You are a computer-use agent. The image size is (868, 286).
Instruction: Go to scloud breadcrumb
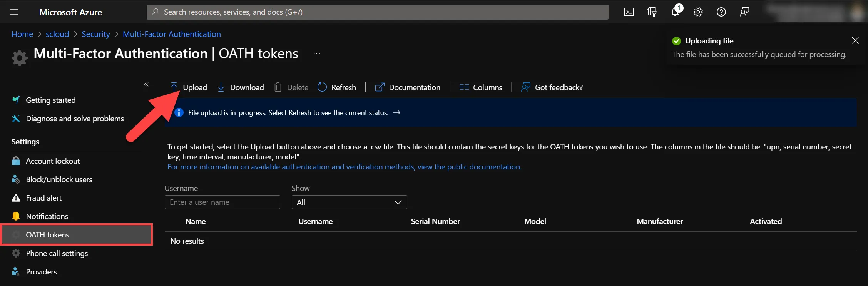coord(57,34)
